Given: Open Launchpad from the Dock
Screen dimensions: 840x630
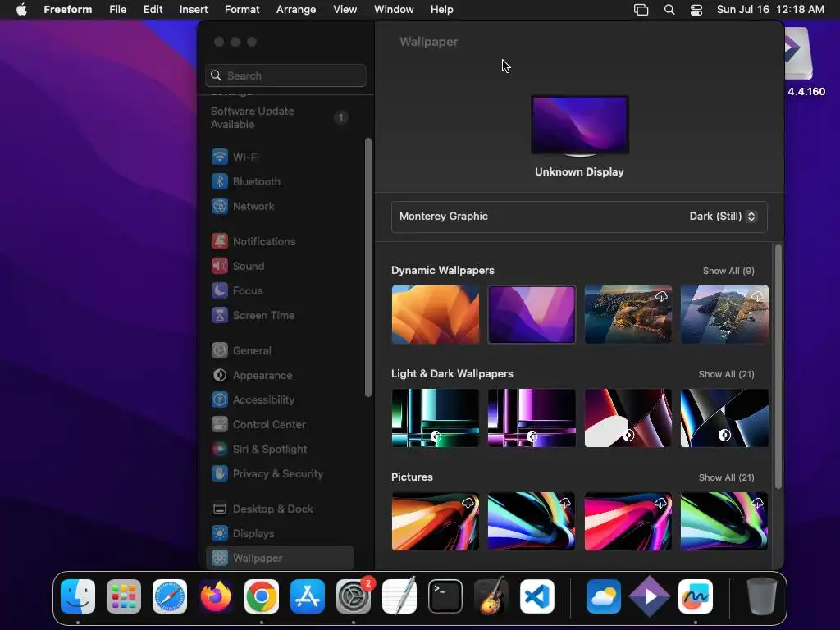Looking at the screenshot, I should [124, 596].
